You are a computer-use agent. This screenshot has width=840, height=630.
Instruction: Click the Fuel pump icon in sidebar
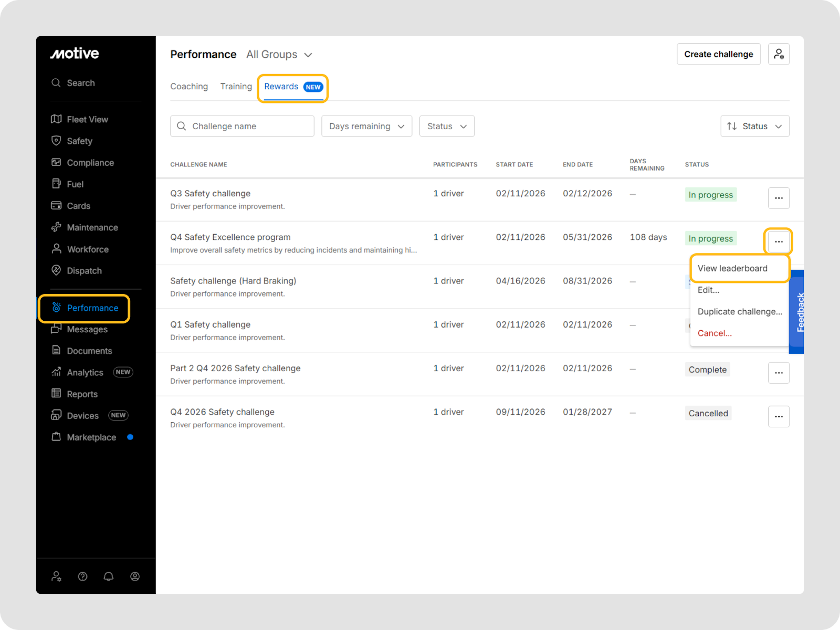pos(56,184)
